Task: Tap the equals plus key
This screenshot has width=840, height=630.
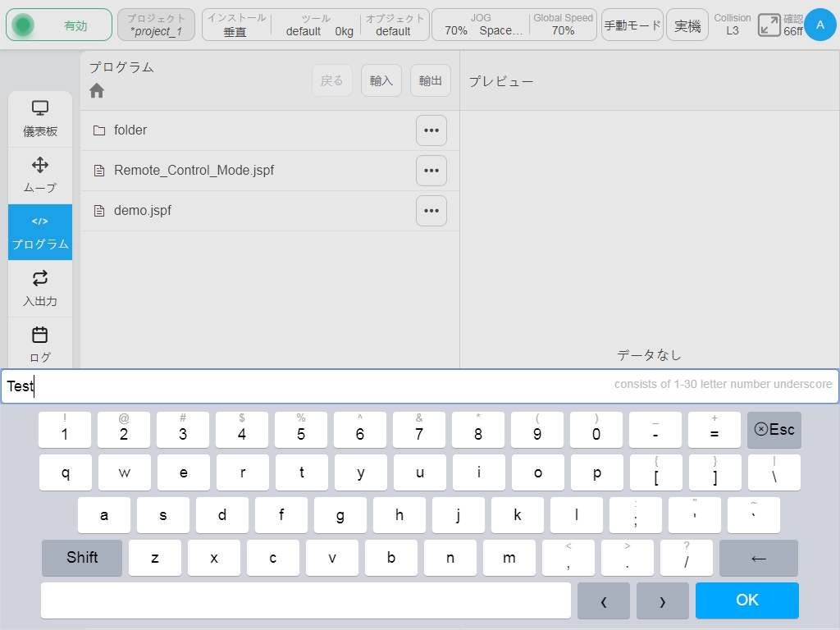Action: click(x=714, y=430)
